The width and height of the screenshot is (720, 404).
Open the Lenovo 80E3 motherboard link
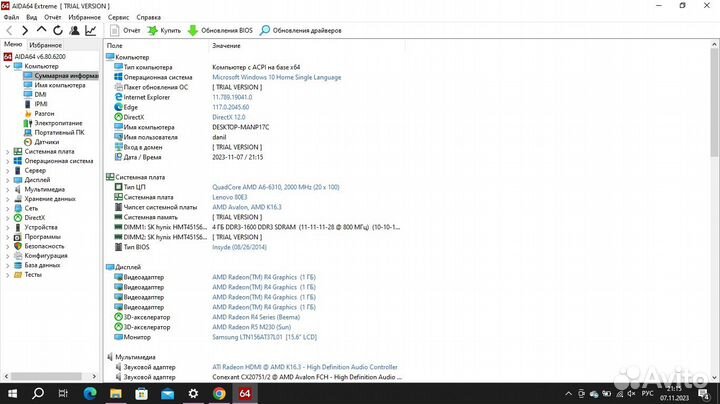click(230, 197)
